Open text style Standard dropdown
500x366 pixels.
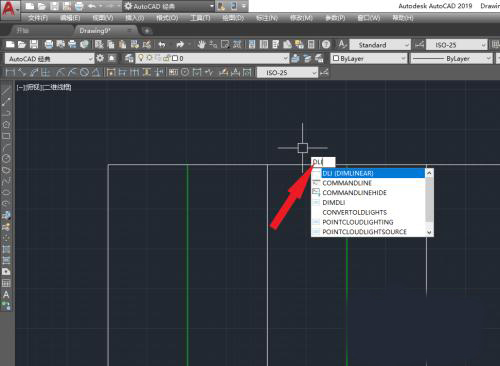380,45
